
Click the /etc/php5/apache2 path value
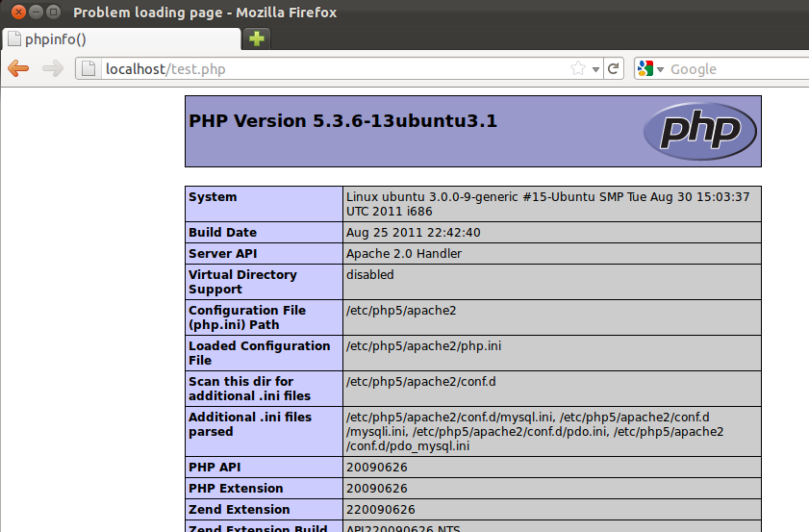tap(401, 311)
